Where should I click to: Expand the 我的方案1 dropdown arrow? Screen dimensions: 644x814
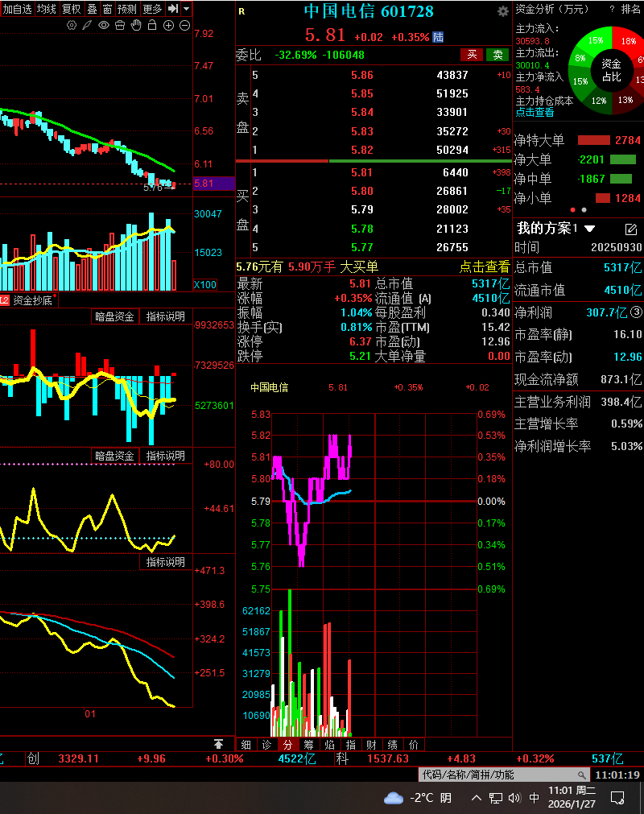pyautogui.click(x=589, y=229)
